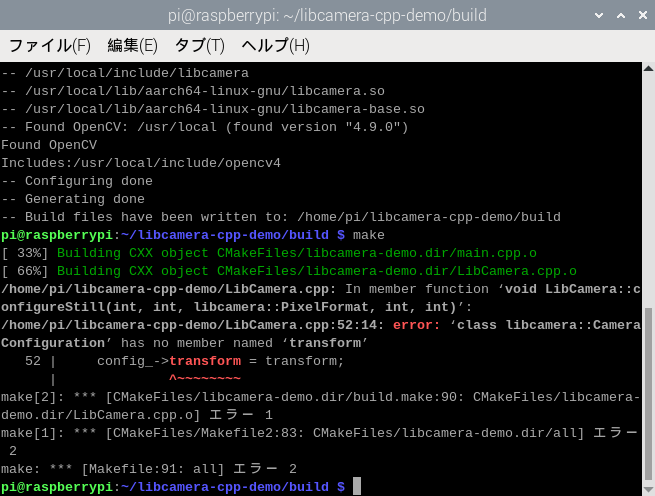
Task: Close the terminal window with the X
Action: pos(643,15)
